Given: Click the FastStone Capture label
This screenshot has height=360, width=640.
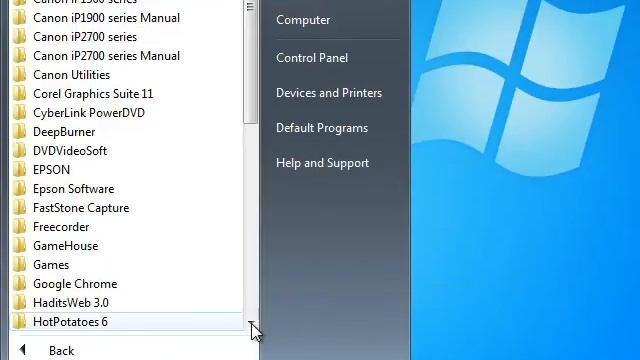Looking at the screenshot, I should pos(81,208).
